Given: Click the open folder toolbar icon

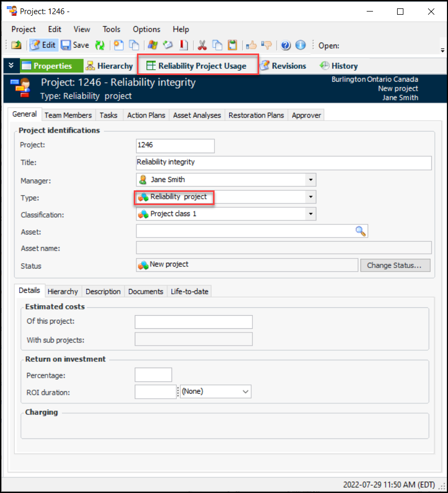Looking at the screenshot, I should point(16,45).
